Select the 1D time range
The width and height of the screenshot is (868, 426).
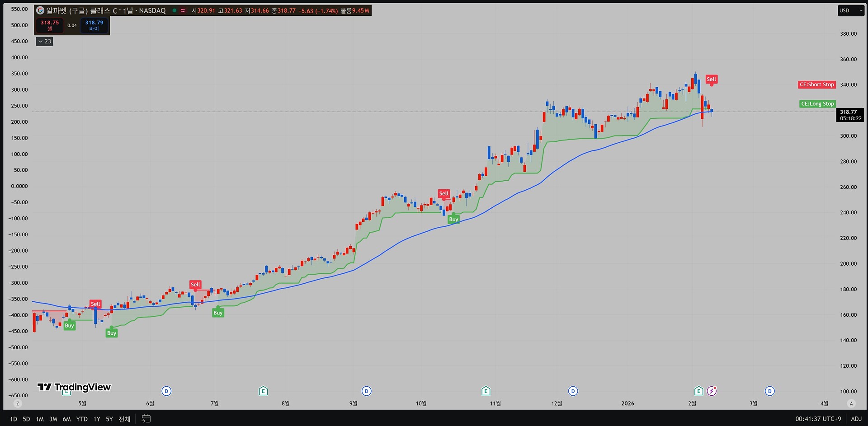click(14, 419)
